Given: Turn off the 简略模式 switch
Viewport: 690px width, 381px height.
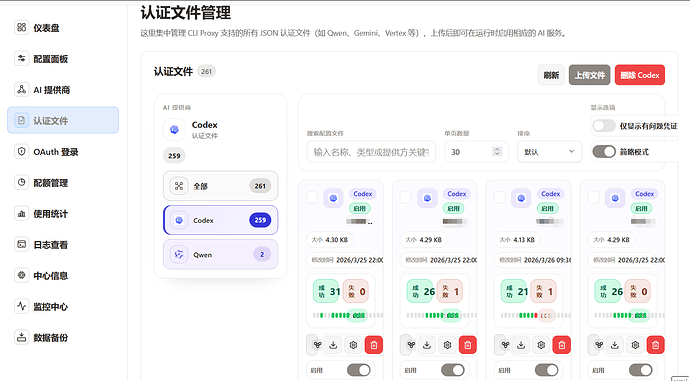Looking at the screenshot, I should point(604,152).
